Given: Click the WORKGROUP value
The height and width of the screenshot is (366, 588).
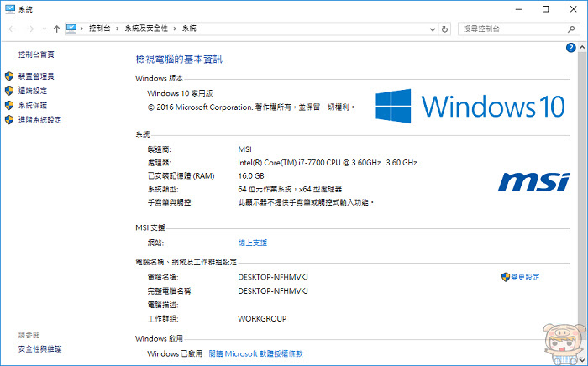Looking at the screenshot, I should coord(262,319).
